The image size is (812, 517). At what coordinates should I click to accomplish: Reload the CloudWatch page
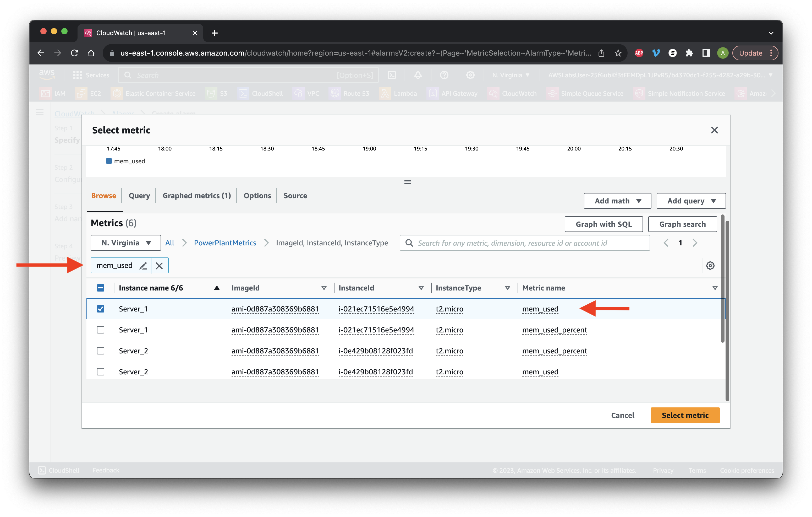point(75,53)
